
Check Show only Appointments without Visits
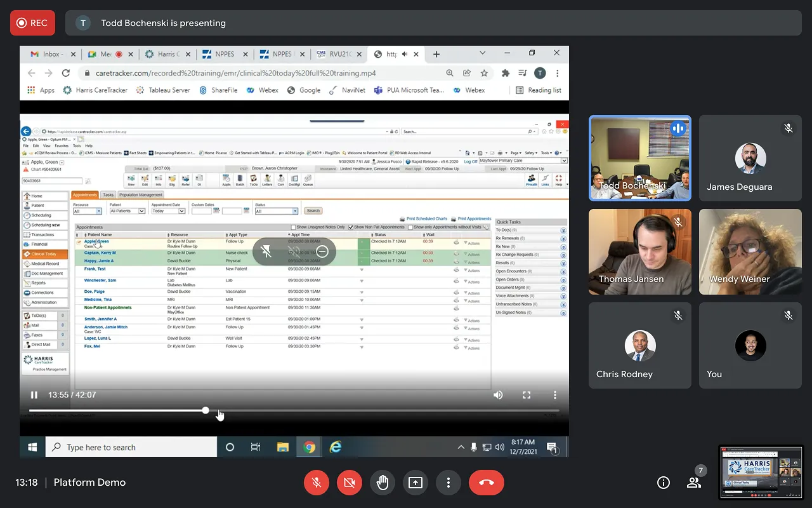pyautogui.click(x=410, y=227)
